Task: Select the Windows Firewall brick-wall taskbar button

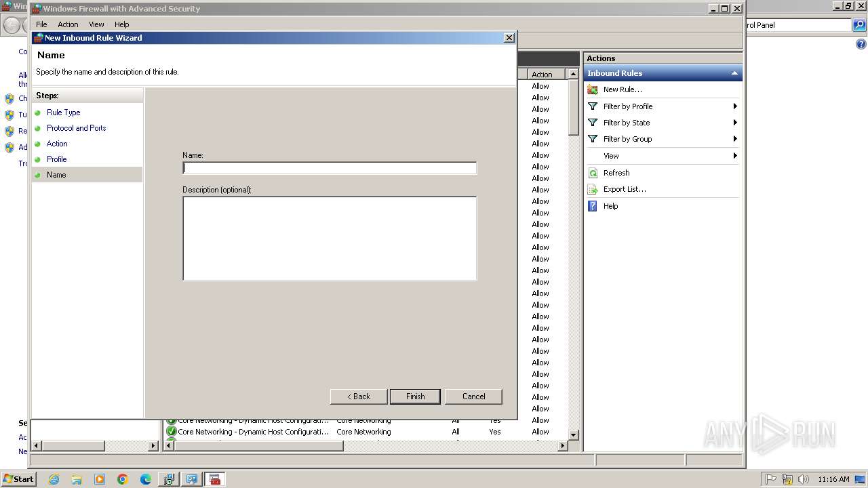Action: 215,479
